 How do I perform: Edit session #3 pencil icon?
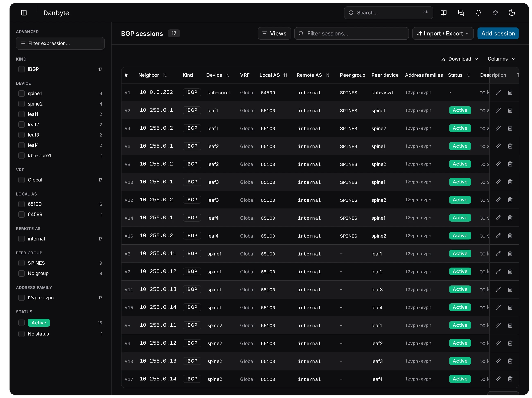498,254
